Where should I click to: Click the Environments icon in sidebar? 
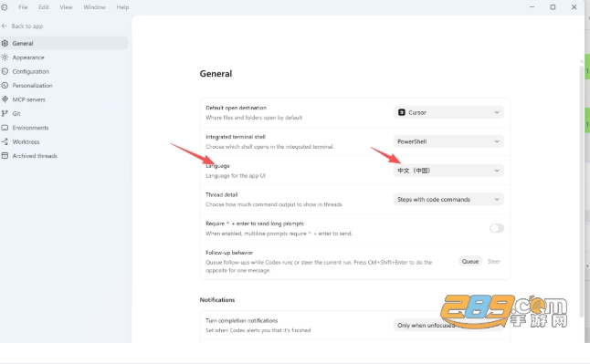(5, 128)
